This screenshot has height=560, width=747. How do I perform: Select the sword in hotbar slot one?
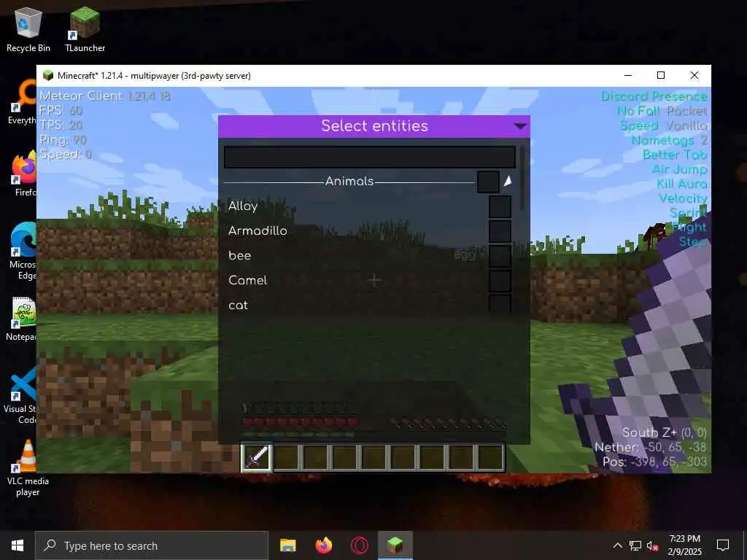[257, 458]
